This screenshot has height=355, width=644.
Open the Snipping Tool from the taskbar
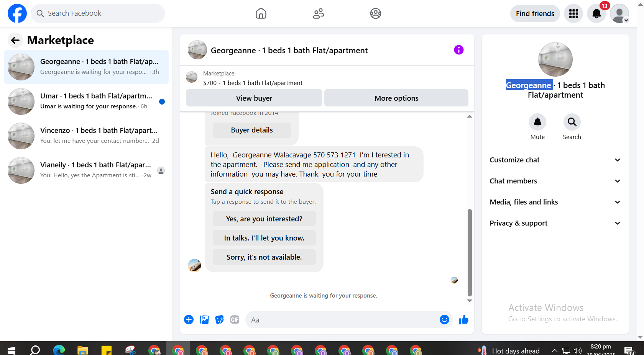[x=130, y=350]
